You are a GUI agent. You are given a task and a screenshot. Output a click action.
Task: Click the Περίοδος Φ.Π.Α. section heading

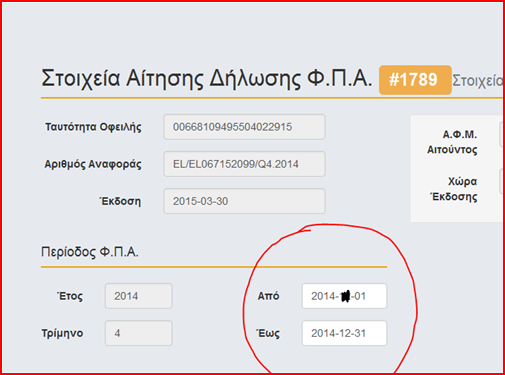pyautogui.click(x=90, y=252)
